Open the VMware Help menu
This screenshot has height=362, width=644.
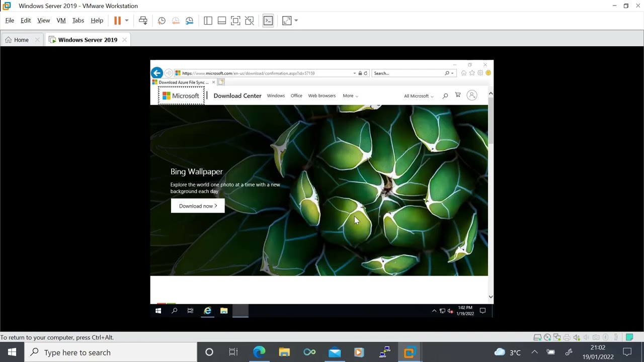(x=97, y=21)
